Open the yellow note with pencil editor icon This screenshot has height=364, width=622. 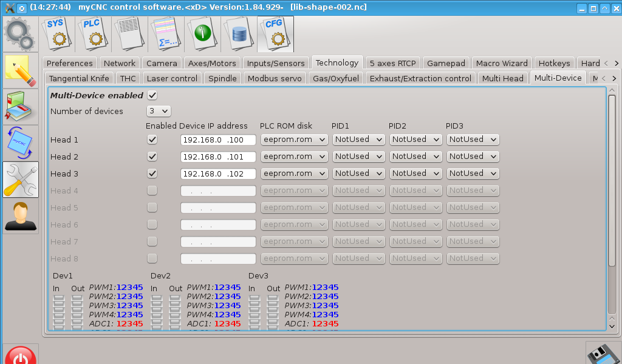(x=21, y=70)
